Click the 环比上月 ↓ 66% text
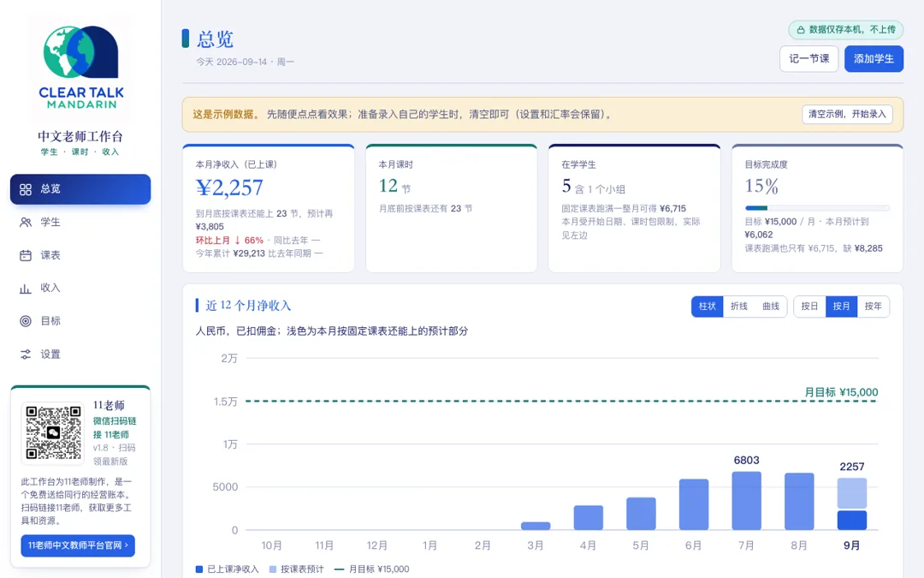Image resolution: width=924 pixels, height=578 pixels. (x=229, y=240)
